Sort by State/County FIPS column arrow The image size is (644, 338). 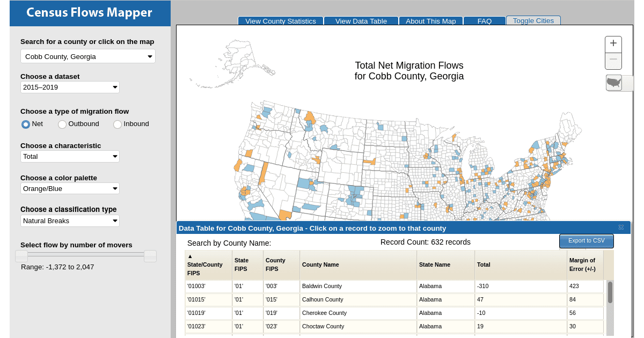coord(190,256)
